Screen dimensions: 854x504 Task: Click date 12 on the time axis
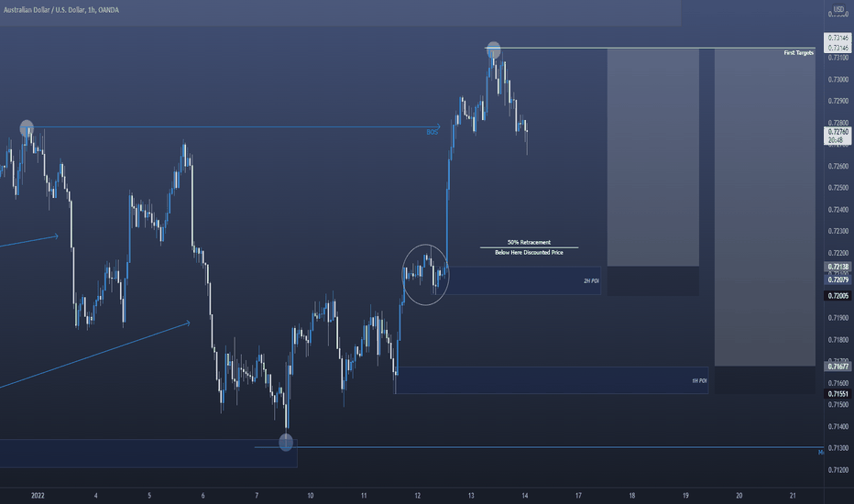418,496
